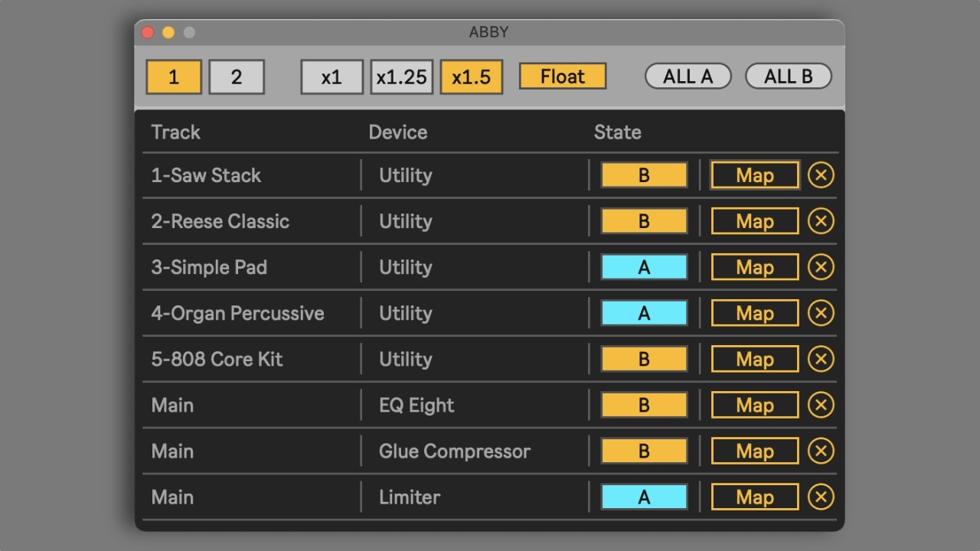This screenshot has width=980, height=551.
Task: Click Map for the Glue Compressor row
Action: (x=755, y=451)
